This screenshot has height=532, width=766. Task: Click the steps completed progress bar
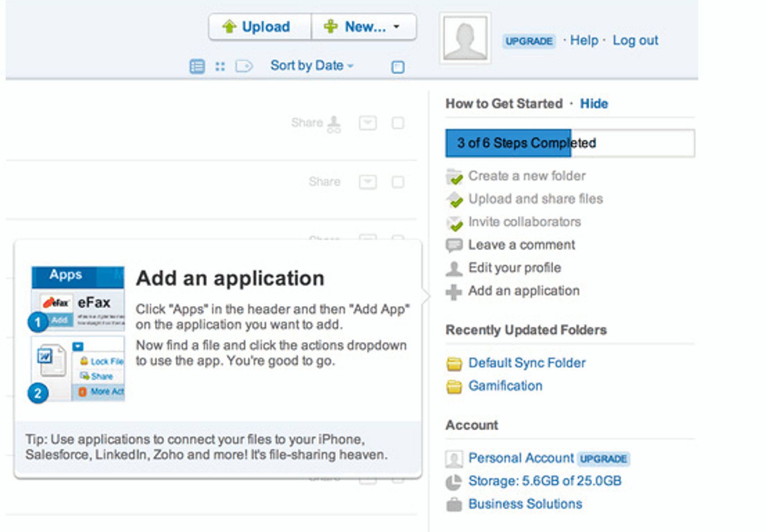[x=570, y=143]
